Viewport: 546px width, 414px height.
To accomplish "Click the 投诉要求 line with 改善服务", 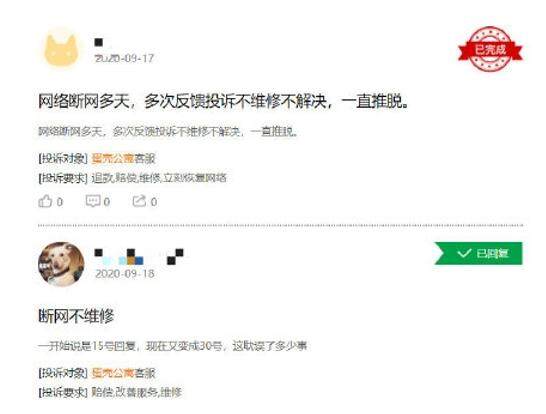I will click(110, 392).
